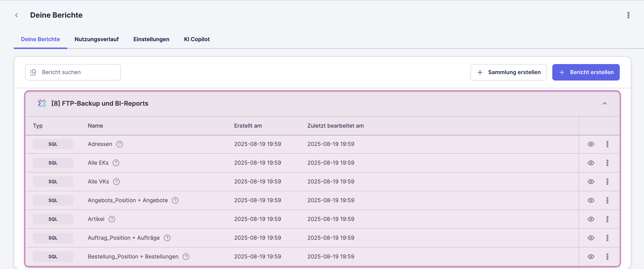Click the Bericht erstellen button

(x=585, y=72)
